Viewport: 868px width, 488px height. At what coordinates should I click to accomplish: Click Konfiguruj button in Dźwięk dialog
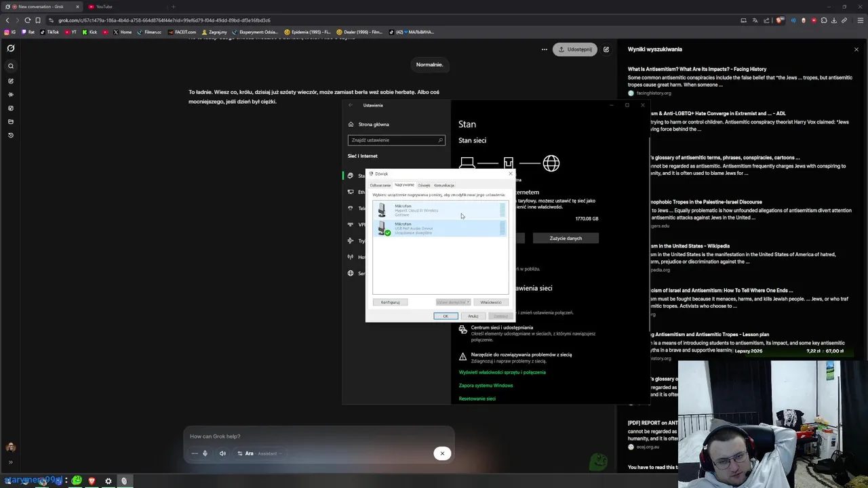pyautogui.click(x=390, y=302)
